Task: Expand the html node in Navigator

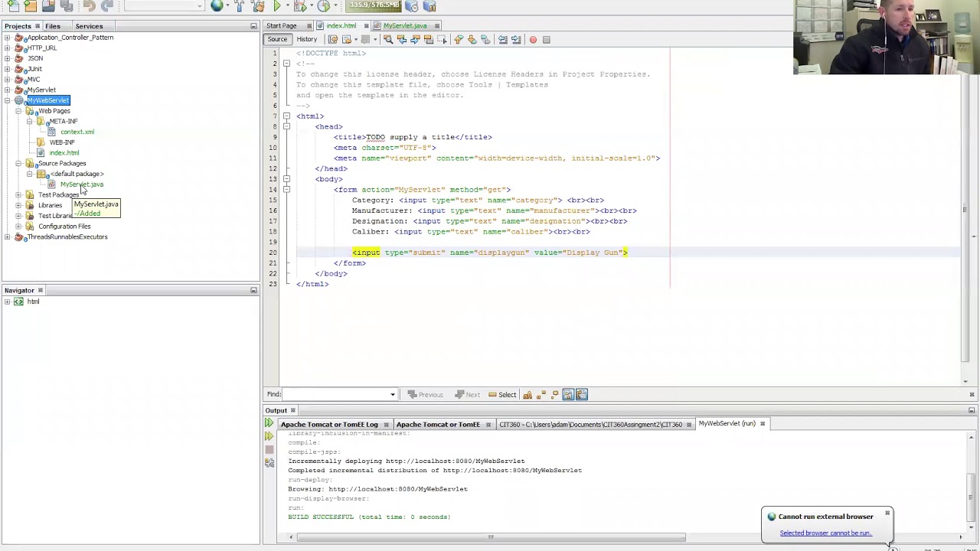Action: click(x=7, y=302)
